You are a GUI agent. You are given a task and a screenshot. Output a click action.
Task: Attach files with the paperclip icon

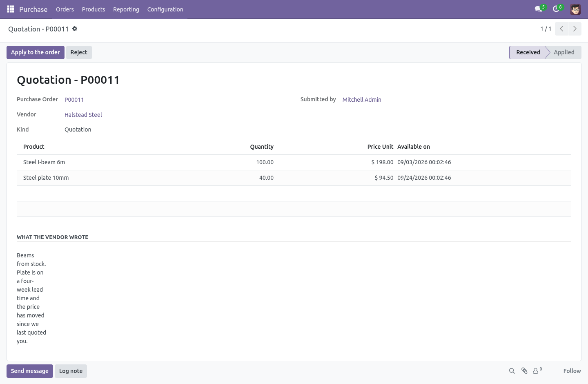(524, 371)
